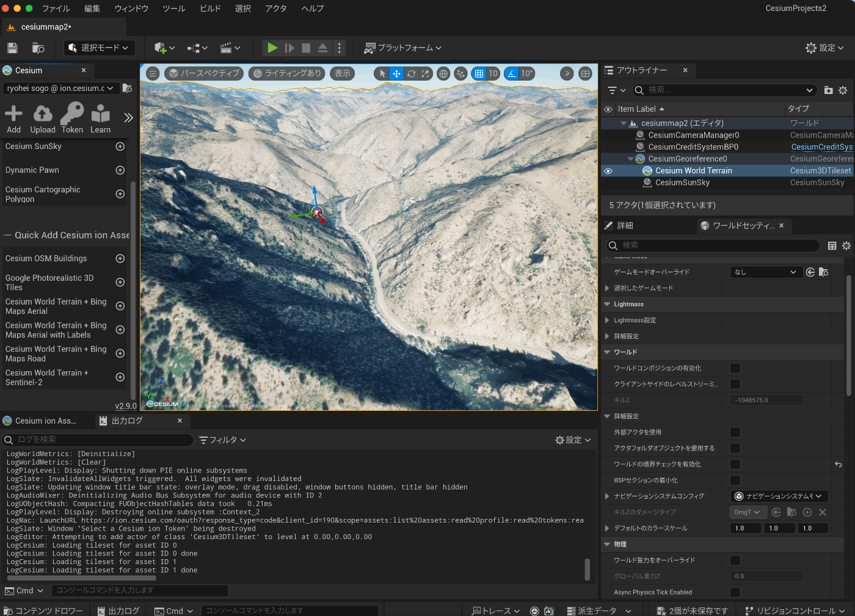Click viewport layout maximize icon

point(585,73)
